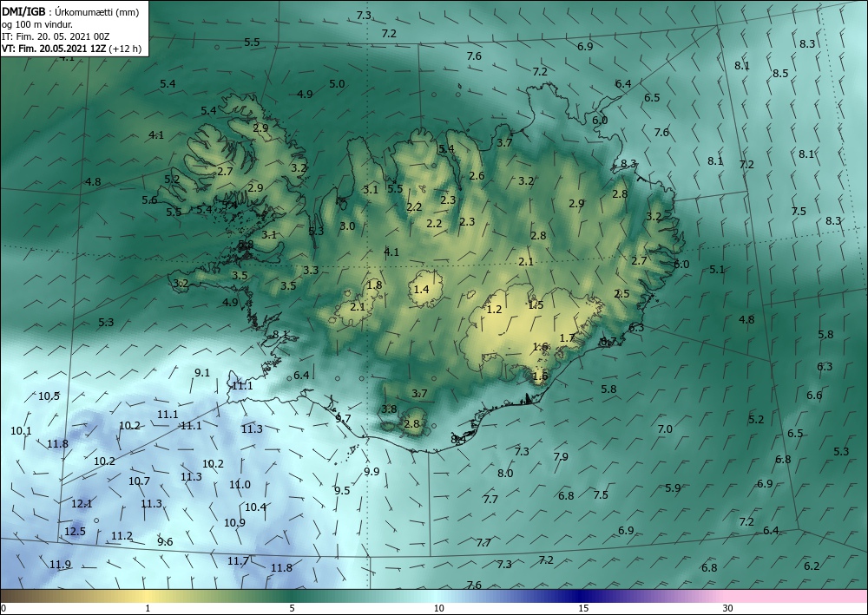Click the initial time line 'IT: Fim. 20. 05. 2021 00Z'
This screenshot has height=615, width=868.
[x=56, y=36]
